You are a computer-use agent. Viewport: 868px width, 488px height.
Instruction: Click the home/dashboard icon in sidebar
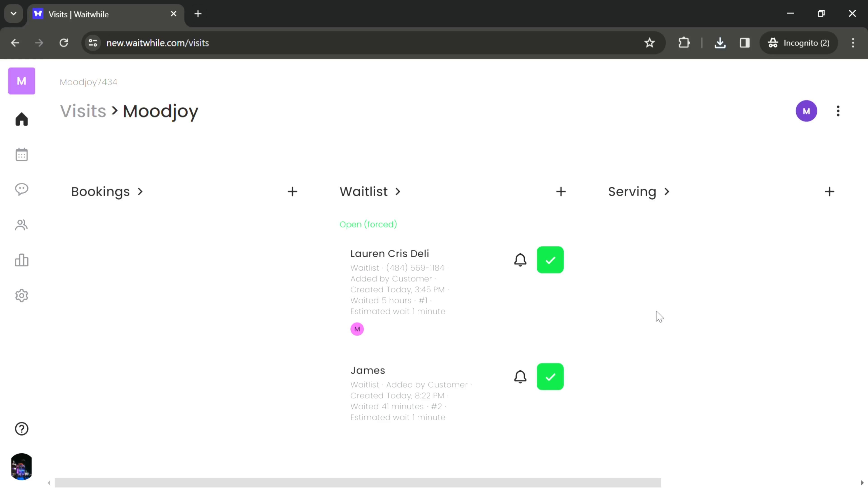click(21, 119)
